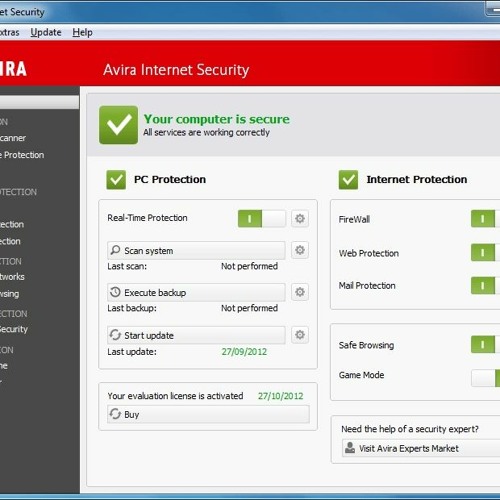Click the 'Last backup:' label
Image resolution: width=500 pixels, height=500 pixels.
tap(132, 308)
